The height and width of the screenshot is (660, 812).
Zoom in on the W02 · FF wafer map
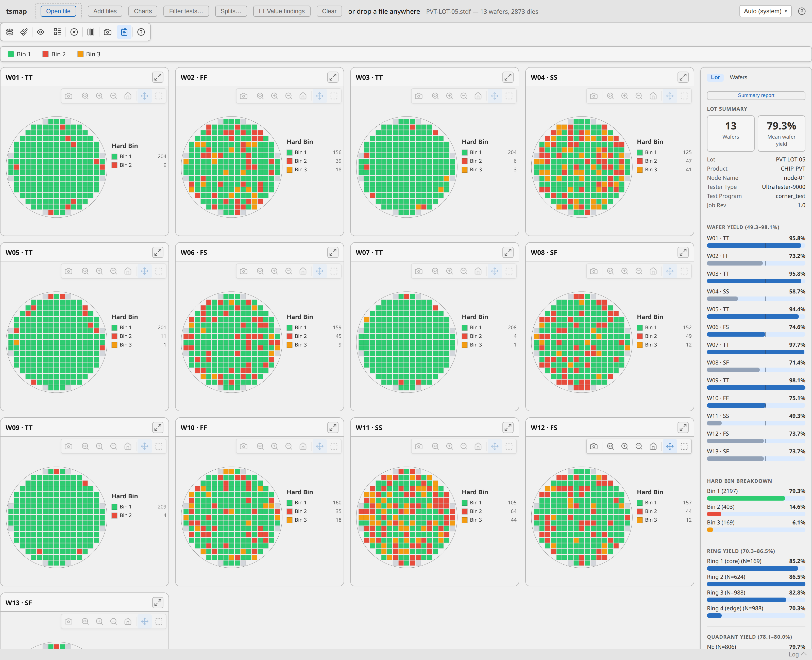click(x=275, y=96)
